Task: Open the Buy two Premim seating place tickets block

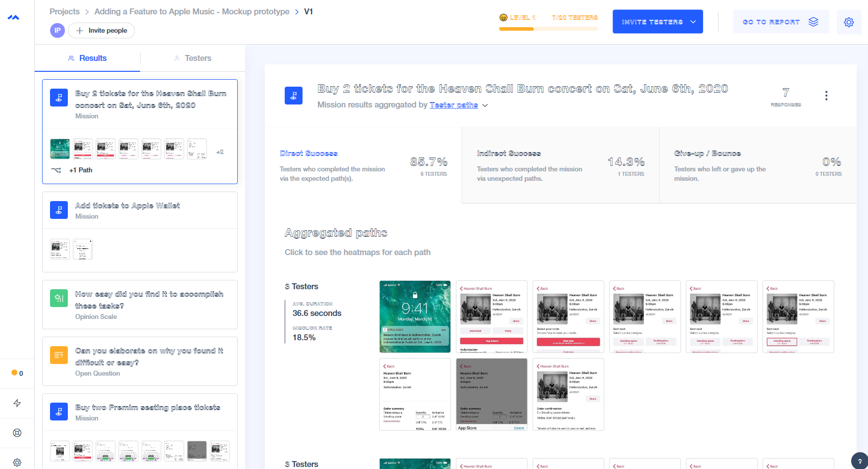Action: 140,431
